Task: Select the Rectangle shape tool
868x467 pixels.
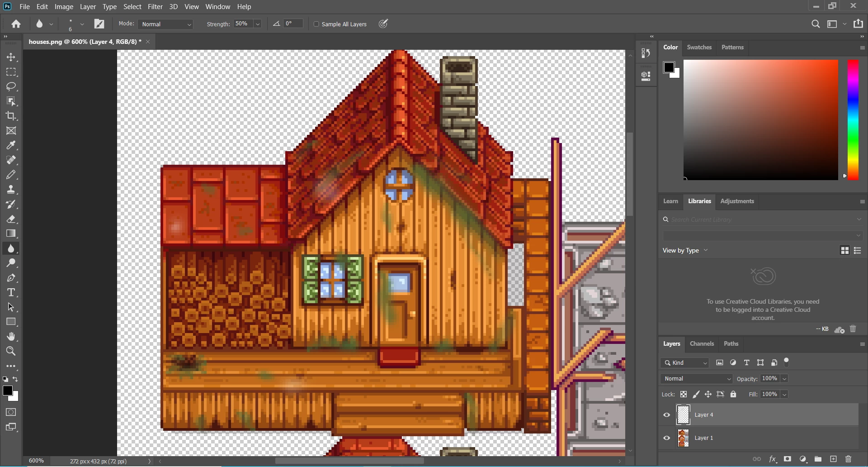Action: (11, 322)
